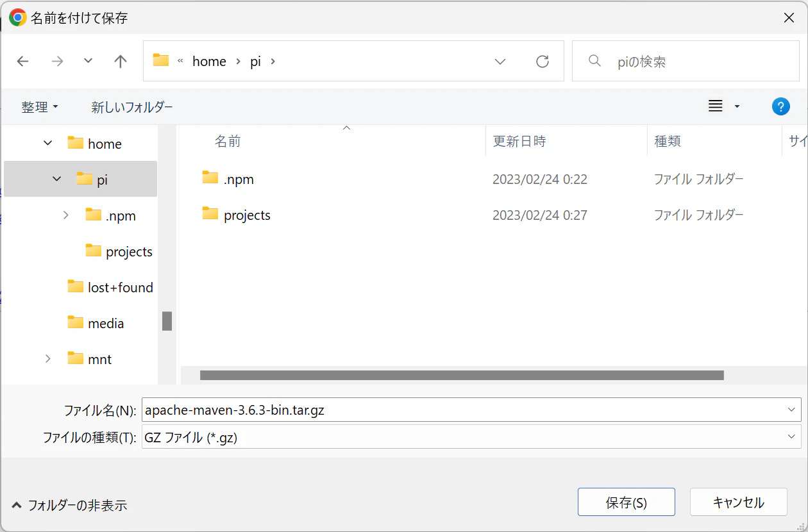Click the キャンセル button
The width and height of the screenshot is (808, 532).
point(739,502)
